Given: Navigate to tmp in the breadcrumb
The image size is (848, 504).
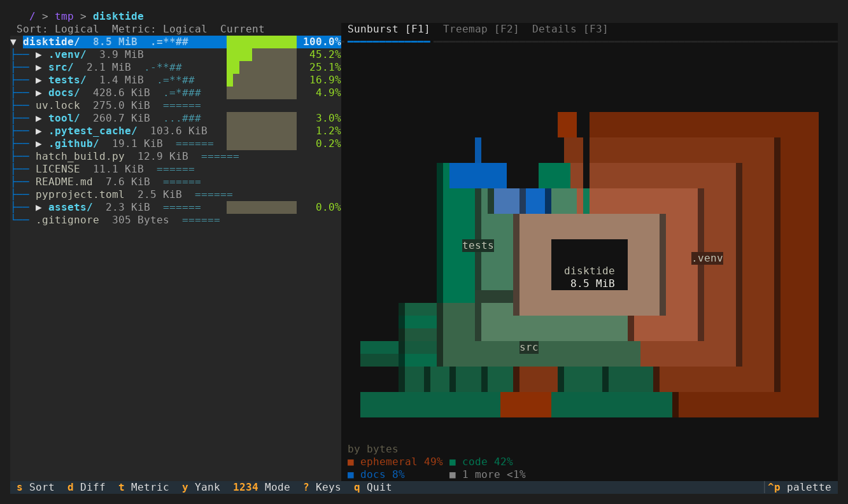Looking at the screenshot, I should pos(64,17).
